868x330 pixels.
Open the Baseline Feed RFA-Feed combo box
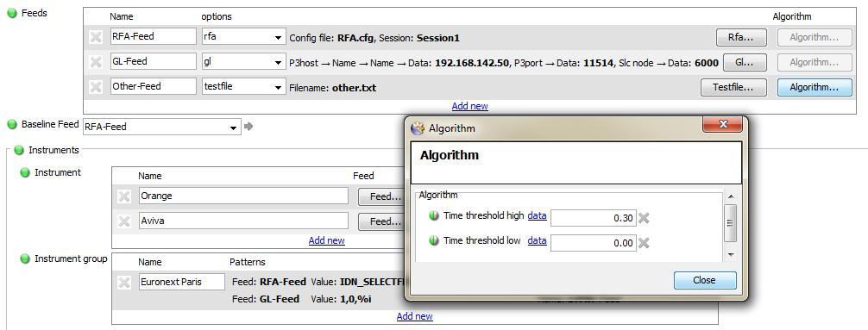pos(162,127)
